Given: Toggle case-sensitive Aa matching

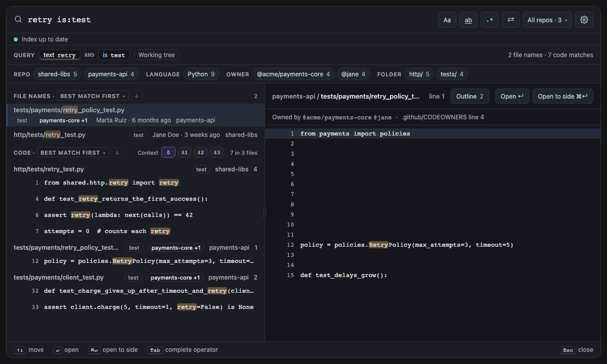Looking at the screenshot, I should click(x=447, y=20).
